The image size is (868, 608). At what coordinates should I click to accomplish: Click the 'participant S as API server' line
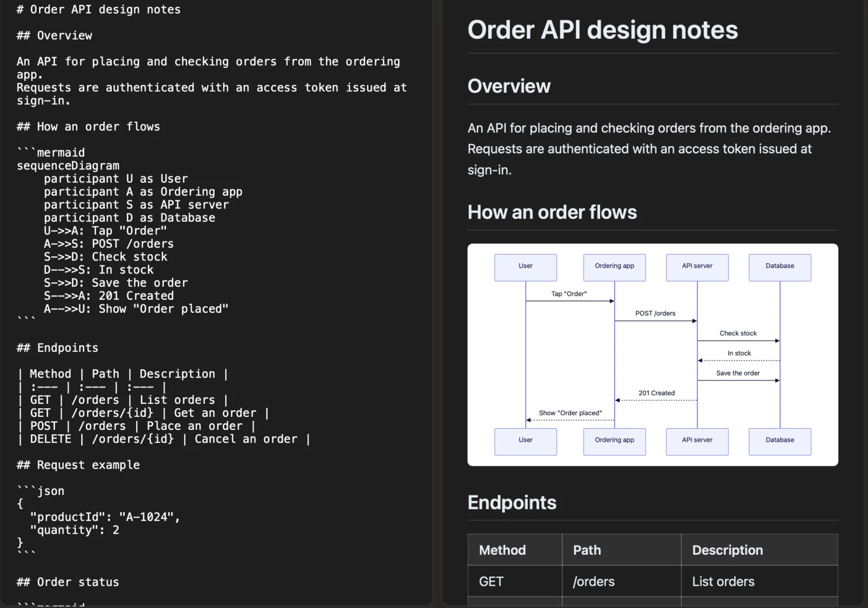tap(136, 205)
